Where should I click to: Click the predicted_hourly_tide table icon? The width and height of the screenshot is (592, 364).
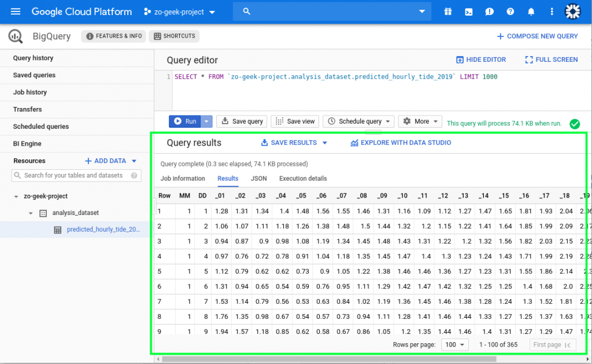57,230
